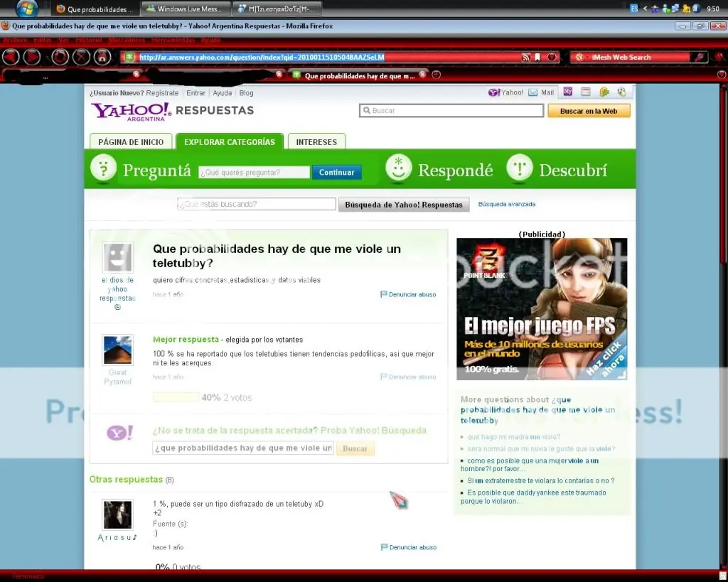Click the Great Pyramid user avatar
Image resolution: width=728 pixels, height=582 pixels.
pos(117,350)
